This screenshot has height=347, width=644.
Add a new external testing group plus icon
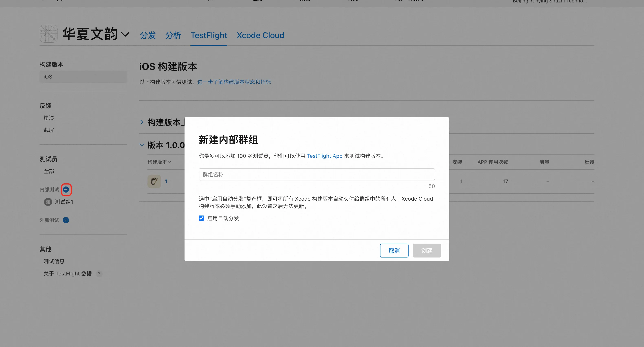(66, 220)
